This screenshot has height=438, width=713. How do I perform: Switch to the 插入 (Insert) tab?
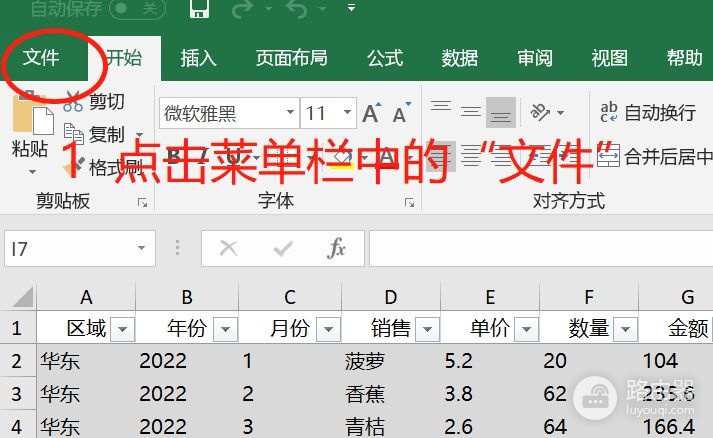[198, 58]
